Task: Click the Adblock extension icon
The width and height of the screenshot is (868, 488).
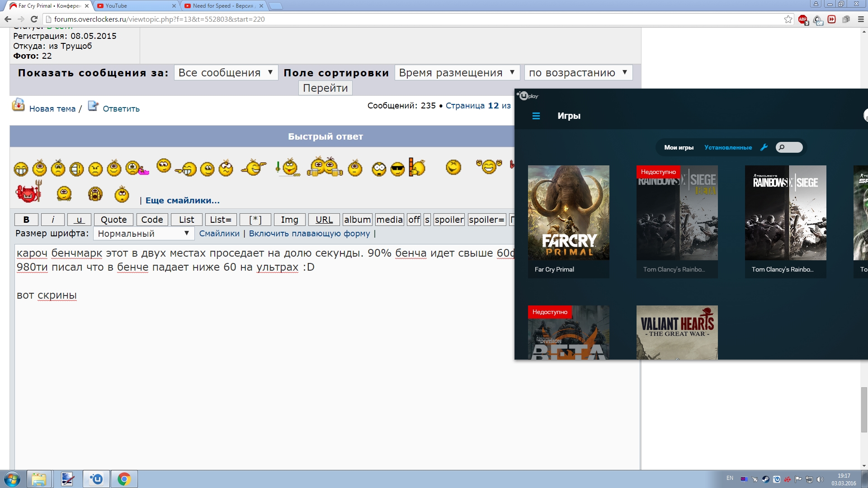Action: pyautogui.click(x=802, y=19)
